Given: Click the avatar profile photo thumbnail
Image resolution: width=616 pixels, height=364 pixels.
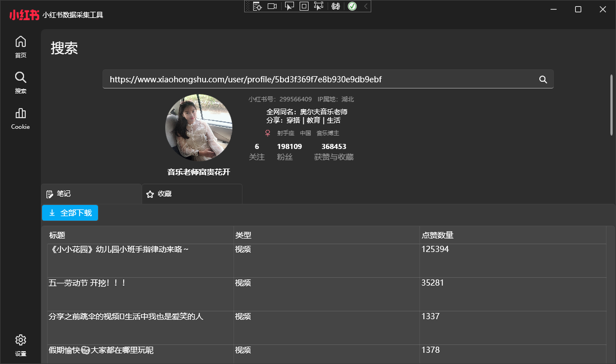Looking at the screenshot, I should 199,128.
